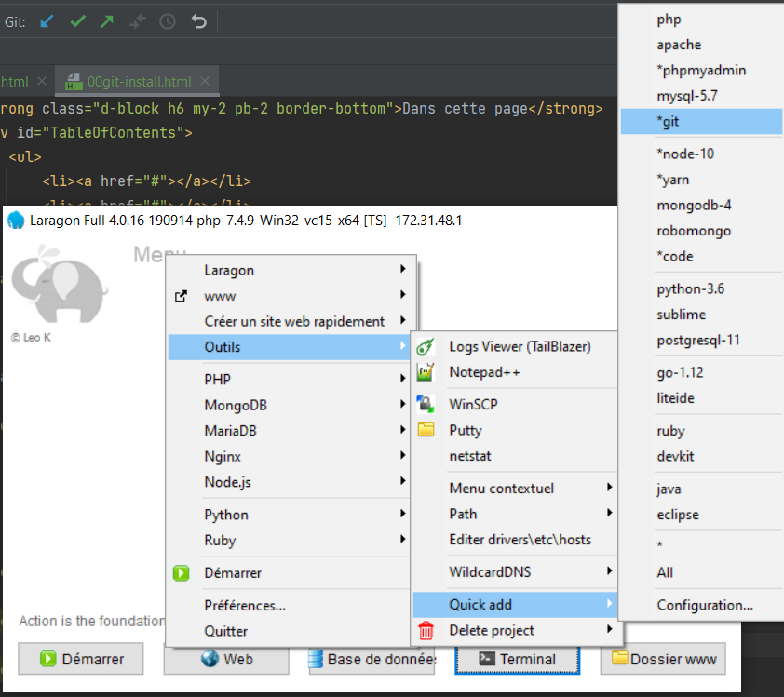Screen dimensions: 784x697
Task: Close the 00git-install.html editor tab
Action: coord(205,81)
